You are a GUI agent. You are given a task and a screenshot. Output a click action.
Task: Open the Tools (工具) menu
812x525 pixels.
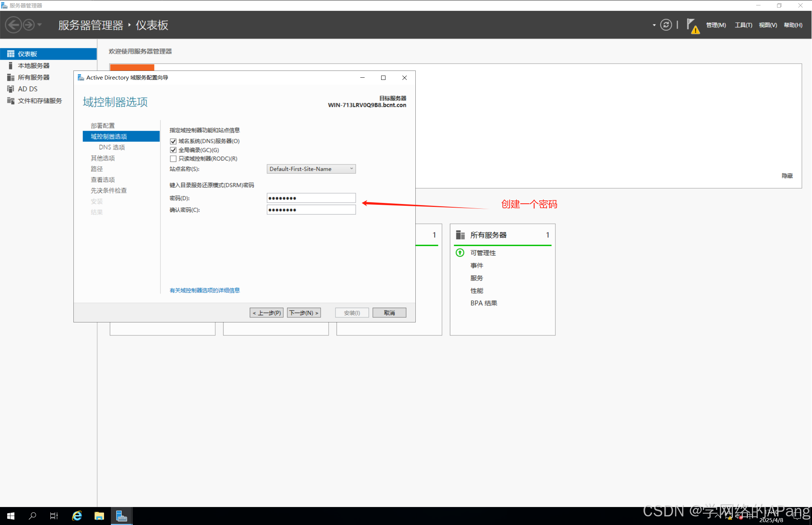(x=743, y=25)
